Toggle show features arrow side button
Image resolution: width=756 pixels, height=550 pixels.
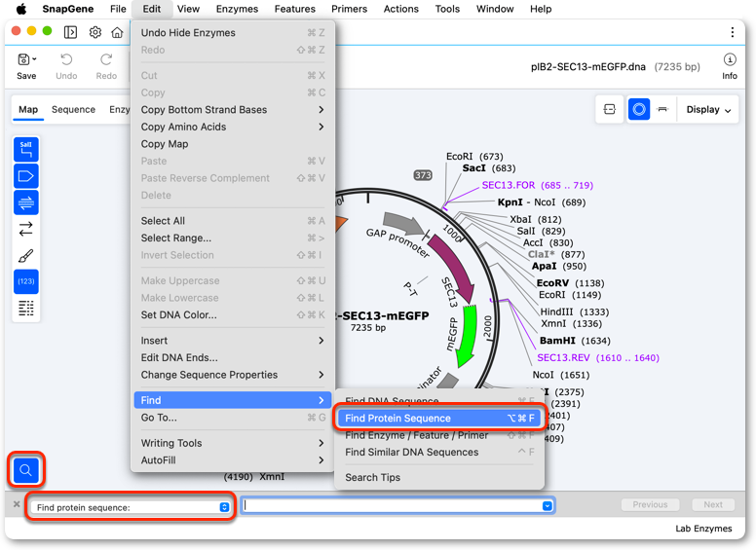click(x=26, y=176)
